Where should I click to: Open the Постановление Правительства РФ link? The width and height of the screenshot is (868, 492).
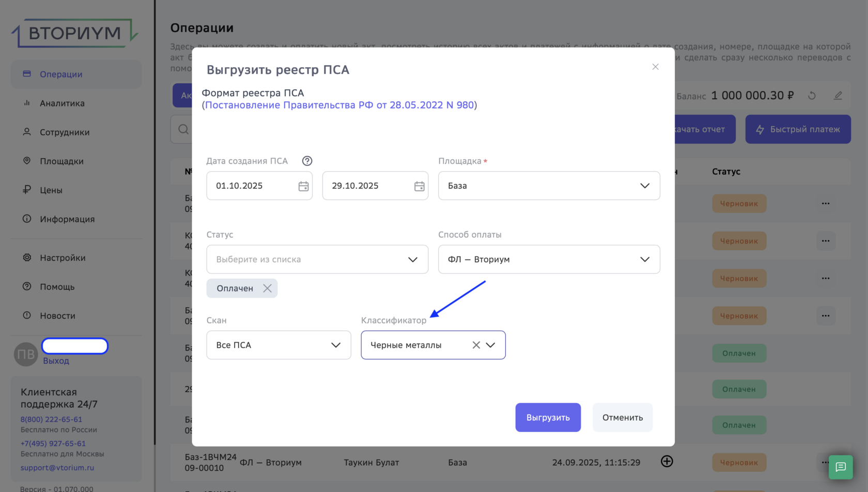tap(339, 105)
